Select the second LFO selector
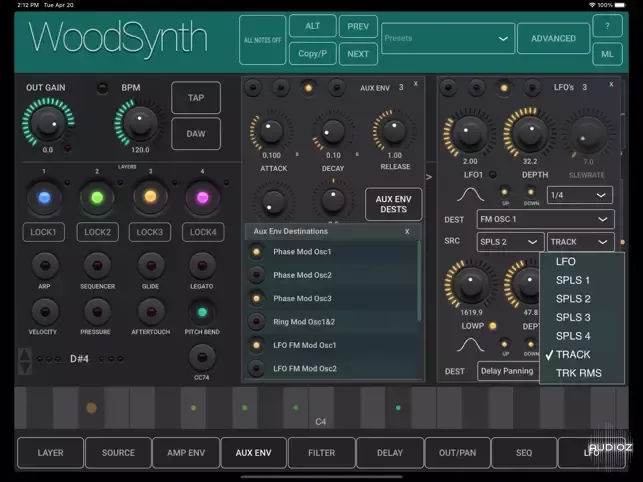 pyautogui.click(x=476, y=88)
